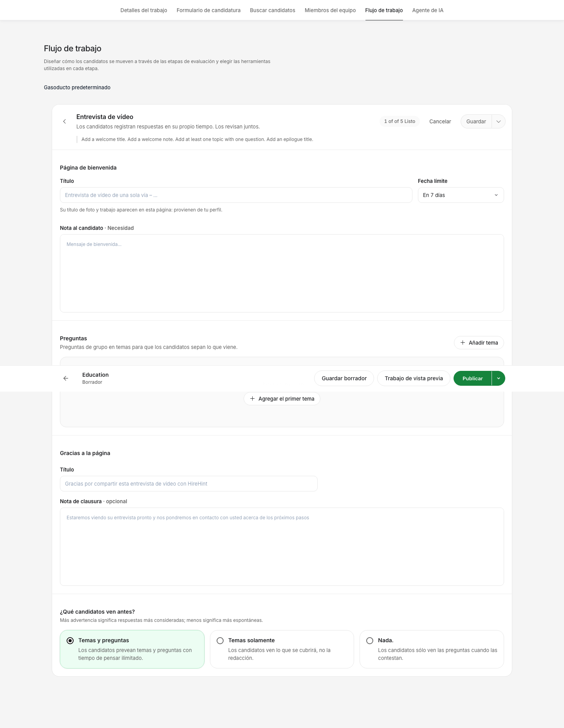Focus the welcome page Título field
Image resolution: width=564 pixels, height=728 pixels.
point(236,195)
